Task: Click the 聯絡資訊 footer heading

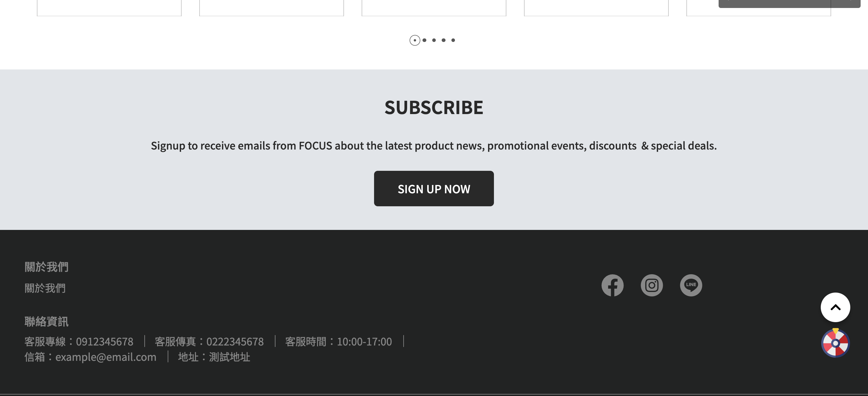Action: coord(46,322)
